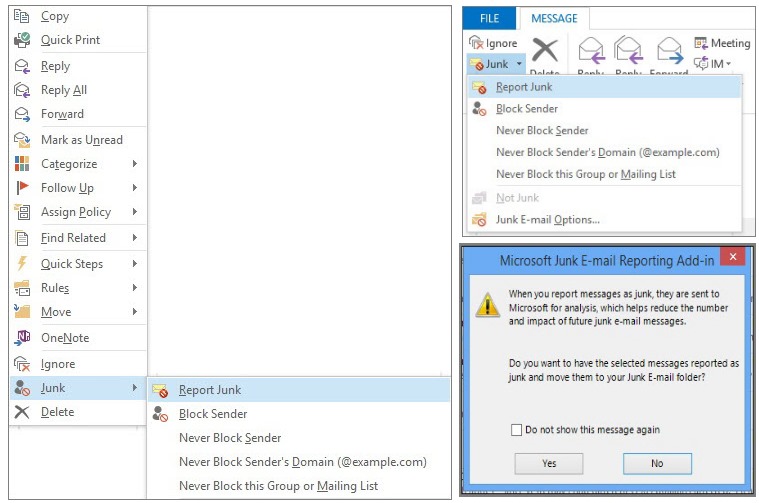Choose Block Sender in ribbon Junk dropdown
Viewport: 759px width, 503px height.
point(605,109)
